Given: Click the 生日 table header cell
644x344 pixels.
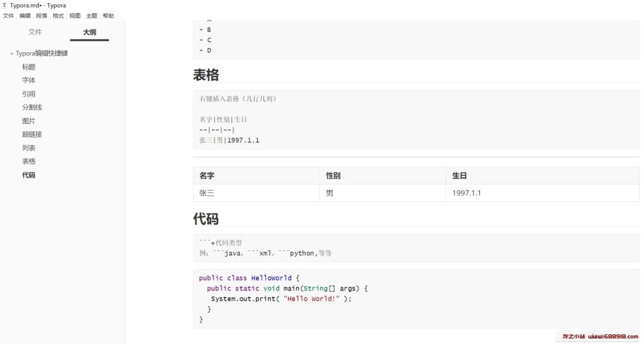Looking at the screenshot, I should (543, 175).
